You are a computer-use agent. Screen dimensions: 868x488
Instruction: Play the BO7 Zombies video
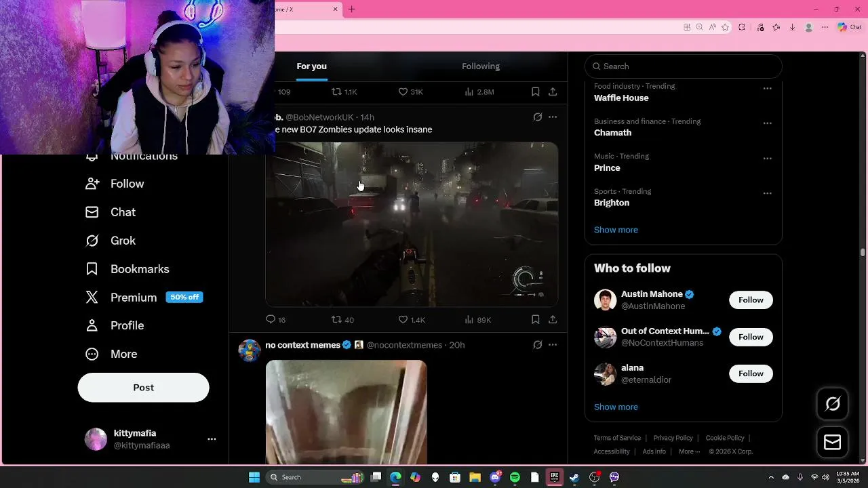point(412,224)
